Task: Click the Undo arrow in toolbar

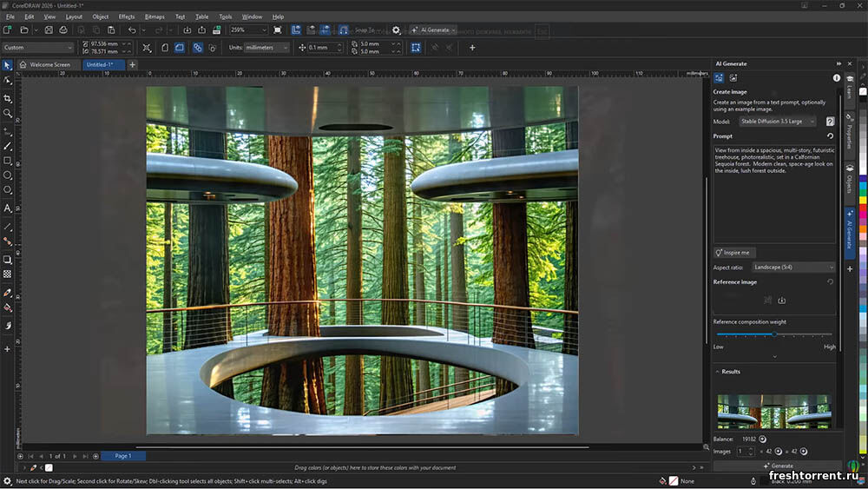Action: 132,30
